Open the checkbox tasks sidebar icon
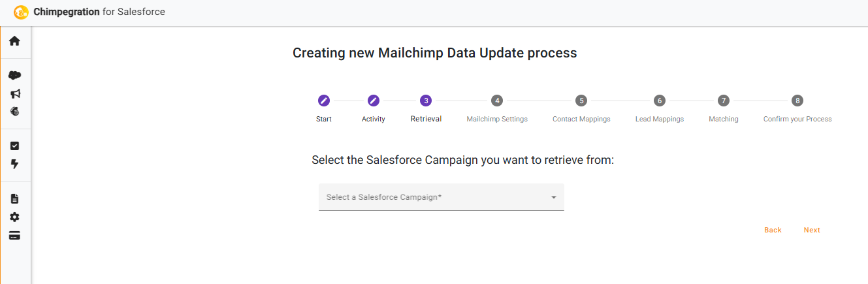This screenshot has width=868, height=284. pos(15,146)
